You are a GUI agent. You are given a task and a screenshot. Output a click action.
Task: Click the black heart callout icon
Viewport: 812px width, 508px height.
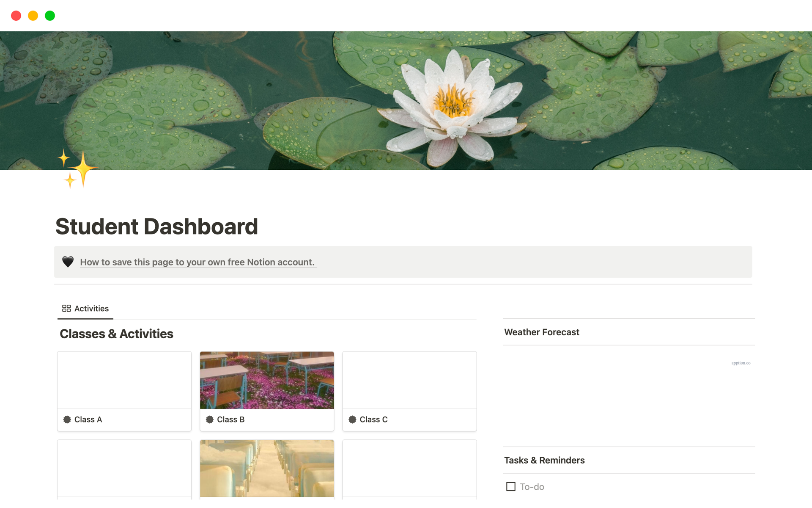68,262
